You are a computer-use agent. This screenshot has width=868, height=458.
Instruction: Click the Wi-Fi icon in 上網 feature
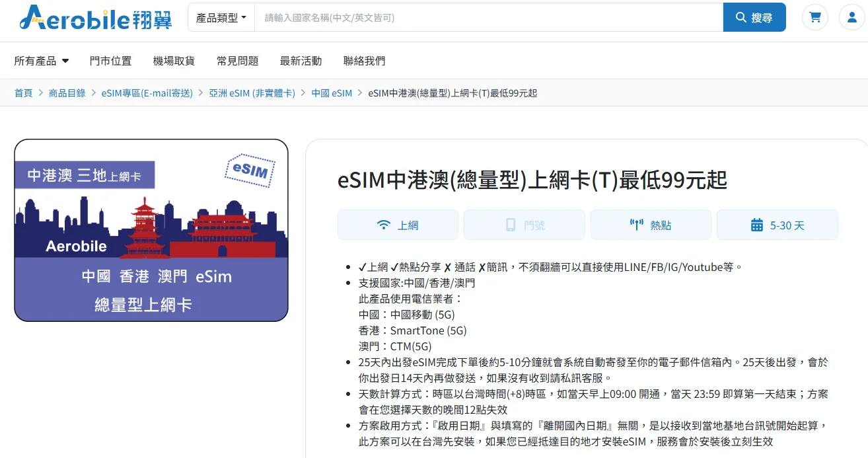pos(383,225)
